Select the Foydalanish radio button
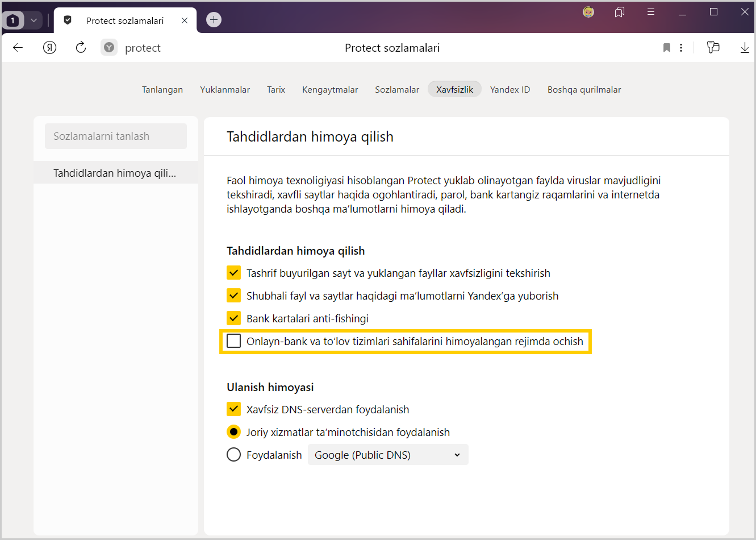 pos(233,455)
